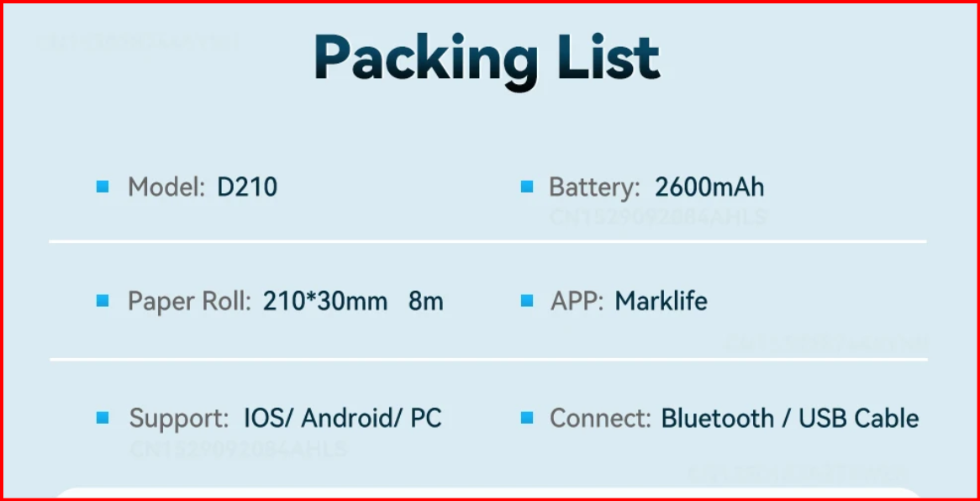Image resolution: width=980 pixels, height=501 pixels.
Task: Click the blue bullet before APP
Action: tap(527, 301)
